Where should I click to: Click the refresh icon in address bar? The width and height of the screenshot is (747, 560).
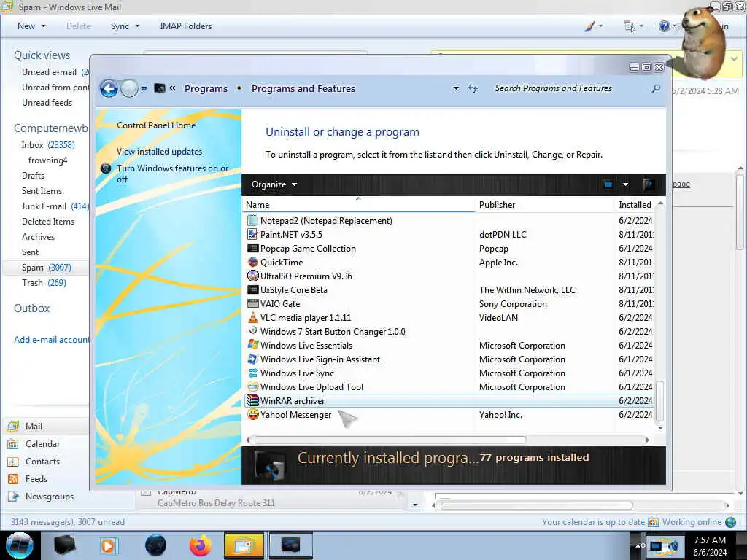click(472, 88)
